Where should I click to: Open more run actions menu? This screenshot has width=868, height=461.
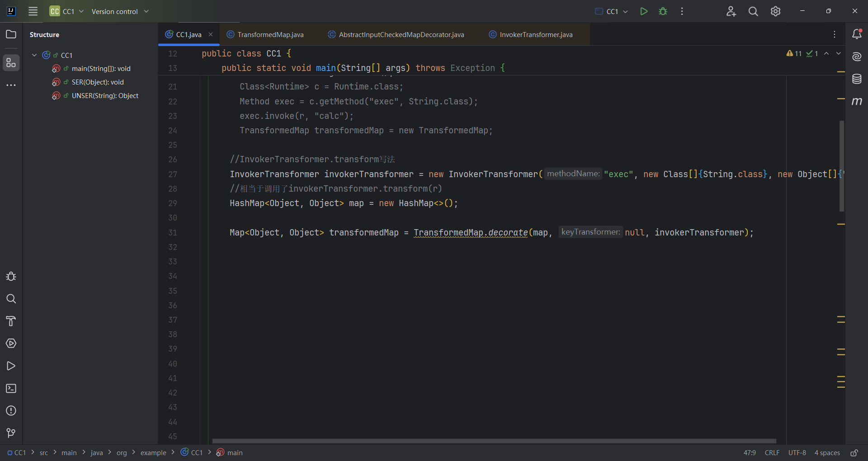click(682, 11)
